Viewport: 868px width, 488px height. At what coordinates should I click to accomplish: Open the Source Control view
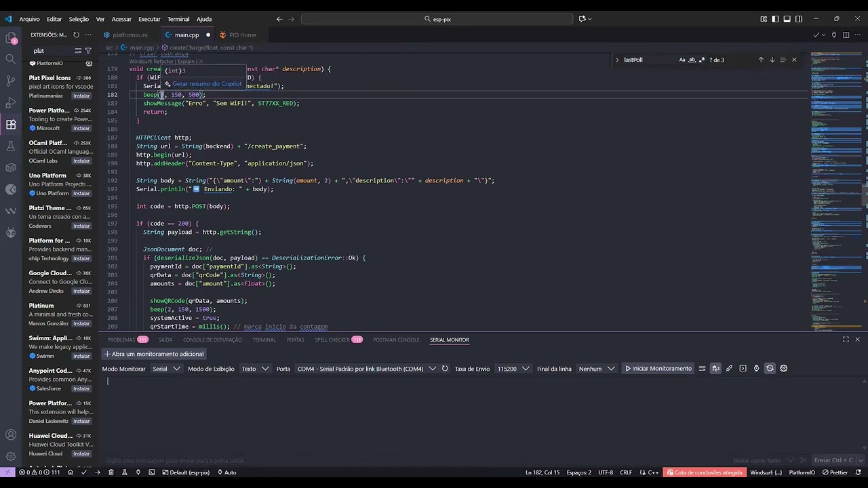click(11, 81)
